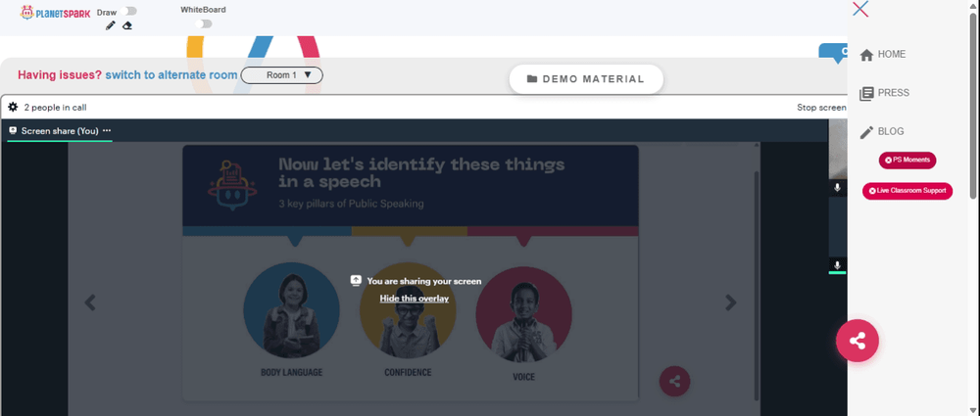980x416 pixels.
Task: Click Hide this overlay link
Action: click(415, 299)
